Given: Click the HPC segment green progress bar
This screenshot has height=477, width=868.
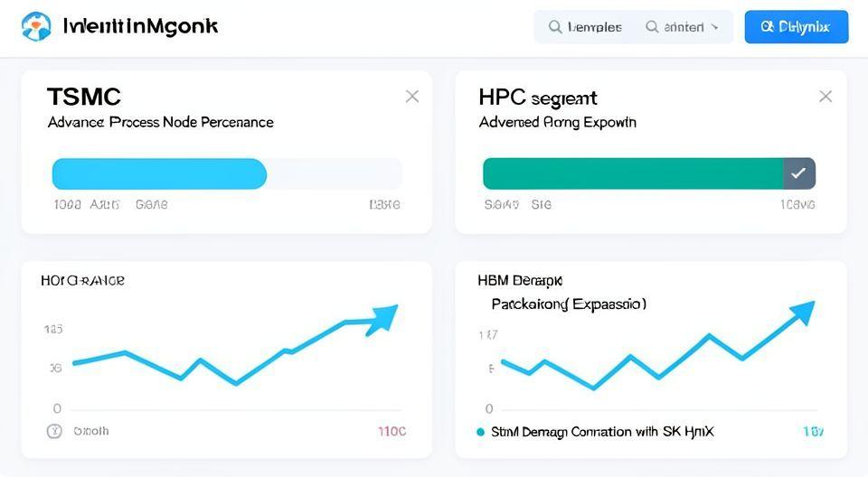Looking at the screenshot, I should point(633,173).
